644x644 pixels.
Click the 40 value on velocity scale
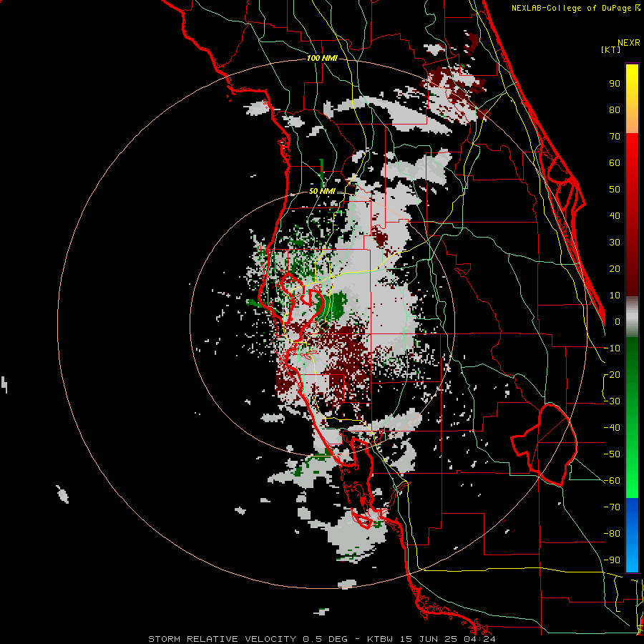coord(615,216)
